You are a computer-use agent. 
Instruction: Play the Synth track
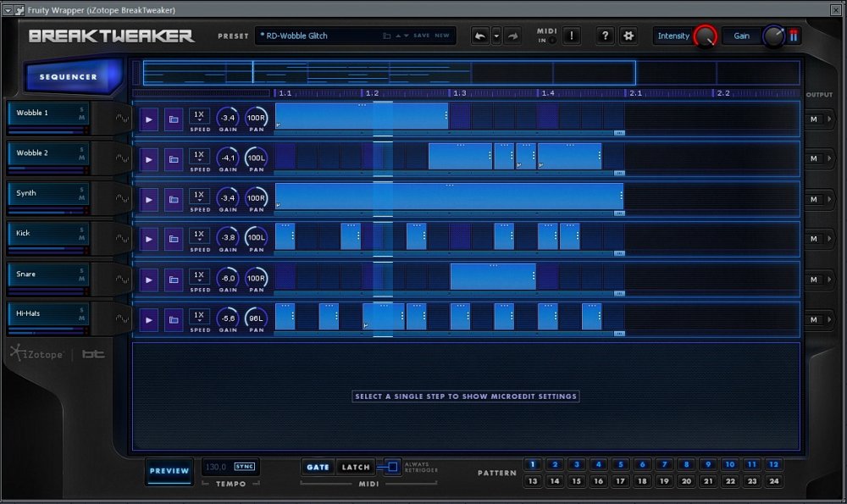pyautogui.click(x=148, y=199)
